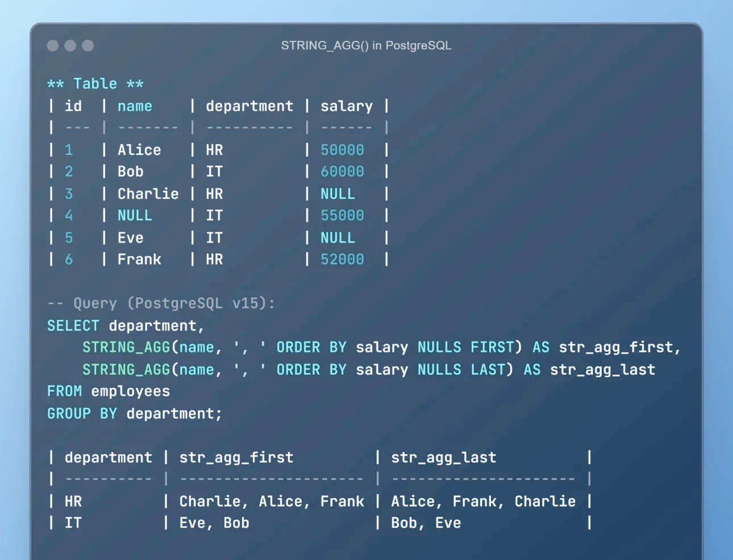This screenshot has width=733, height=560.
Task: Click the '-- Query (PostgreSQL v15):' comment
Action: click(x=161, y=303)
